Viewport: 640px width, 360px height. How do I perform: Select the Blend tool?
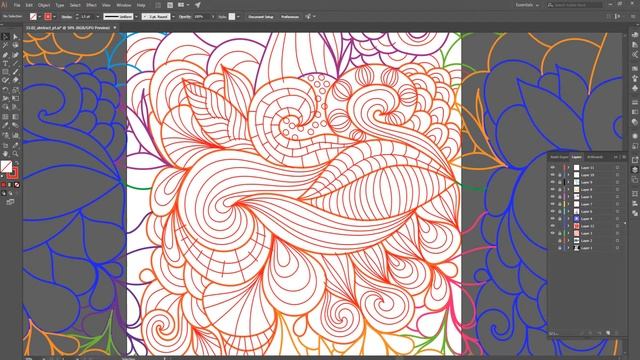coord(15,125)
